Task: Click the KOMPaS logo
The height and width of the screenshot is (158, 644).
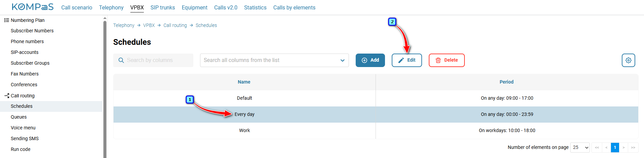Action: 32,7
